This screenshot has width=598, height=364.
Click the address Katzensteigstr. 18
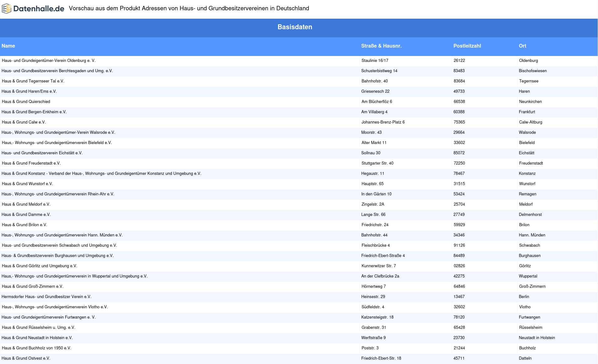coord(377,317)
